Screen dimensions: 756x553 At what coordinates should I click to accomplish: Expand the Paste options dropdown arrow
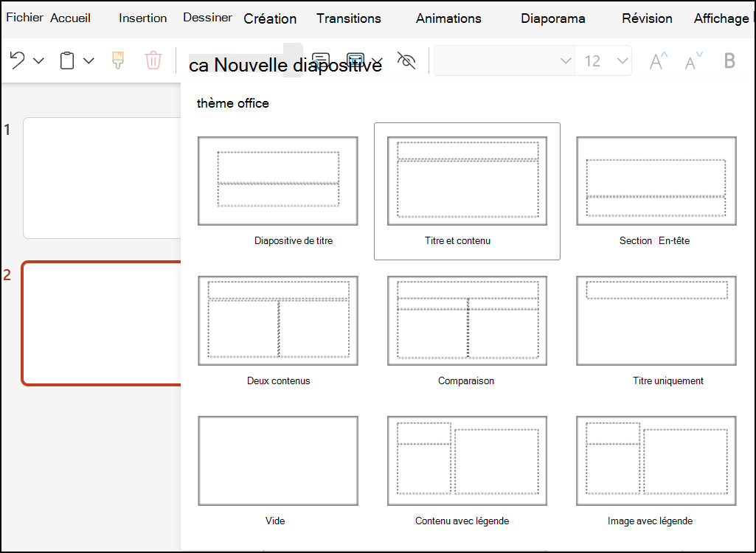[89, 60]
